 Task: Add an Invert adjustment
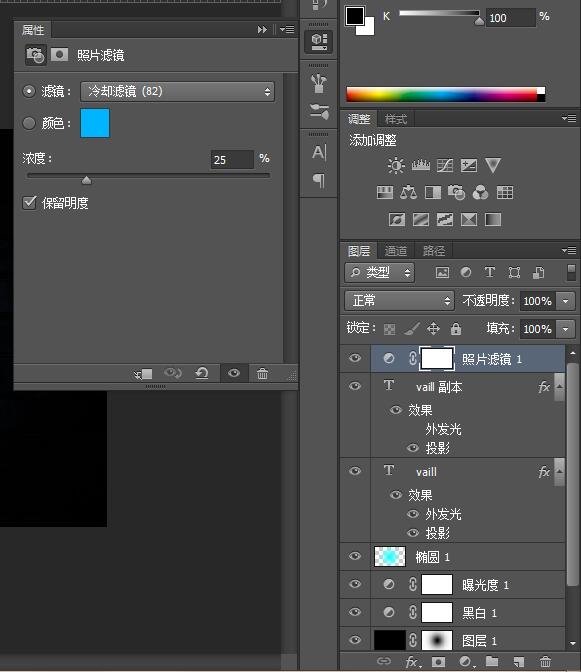point(396,220)
